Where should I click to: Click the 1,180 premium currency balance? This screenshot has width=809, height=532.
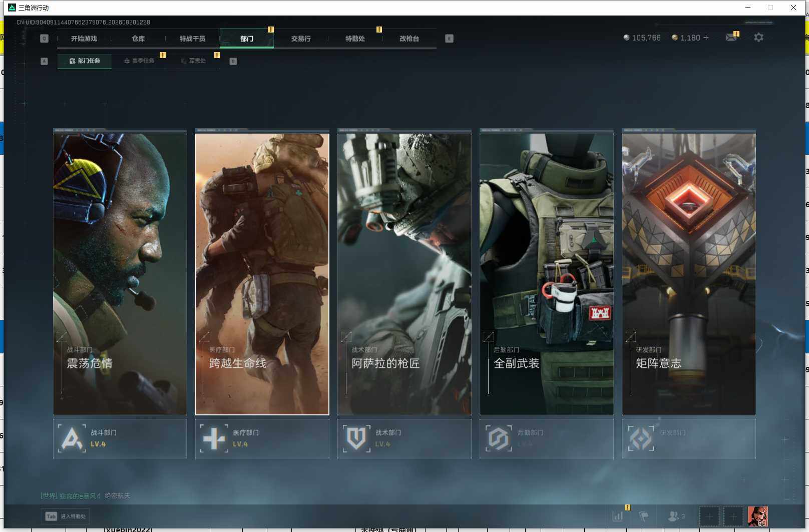point(686,38)
